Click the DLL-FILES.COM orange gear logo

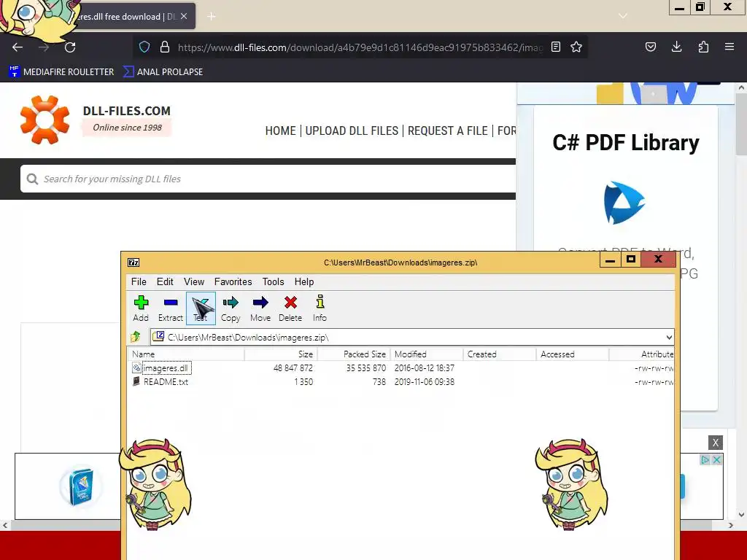click(x=44, y=120)
